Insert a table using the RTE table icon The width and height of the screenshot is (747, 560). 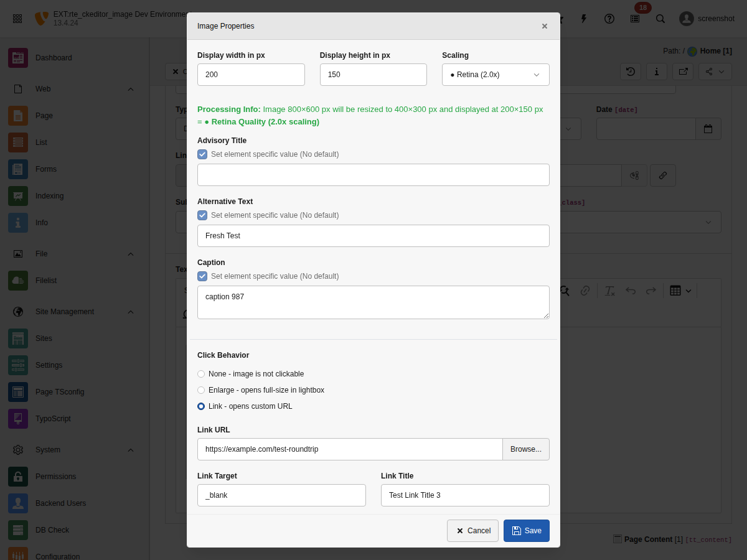tap(676, 291)
